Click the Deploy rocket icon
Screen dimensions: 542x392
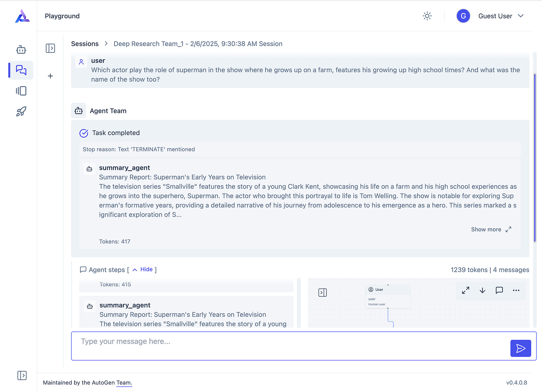(x=21, y=111)
